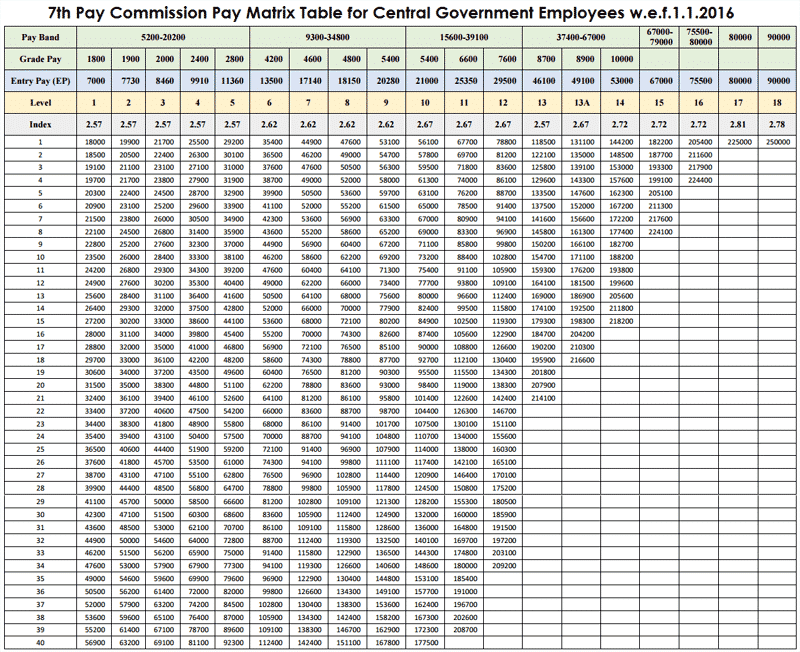Select Grade Pay value 4200
Image resolution: width=800 pixels, height=652 pixels.
[x=273, y=59]
